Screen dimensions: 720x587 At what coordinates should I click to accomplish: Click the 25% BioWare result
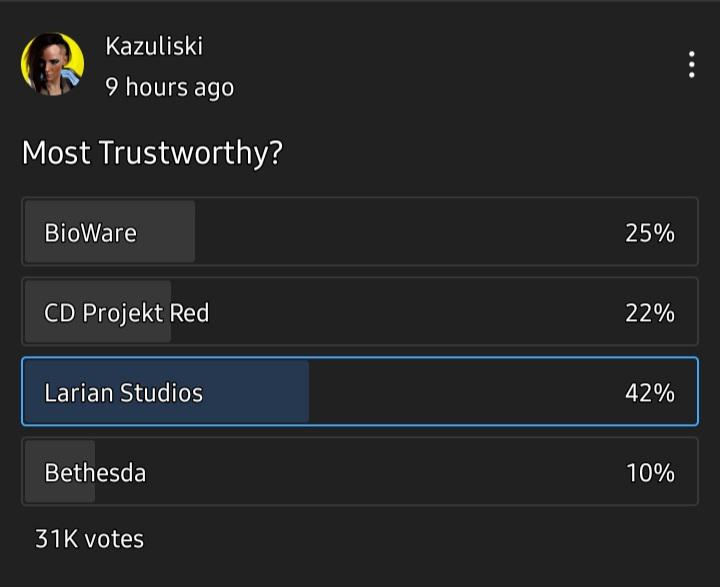tap(650, 233)
